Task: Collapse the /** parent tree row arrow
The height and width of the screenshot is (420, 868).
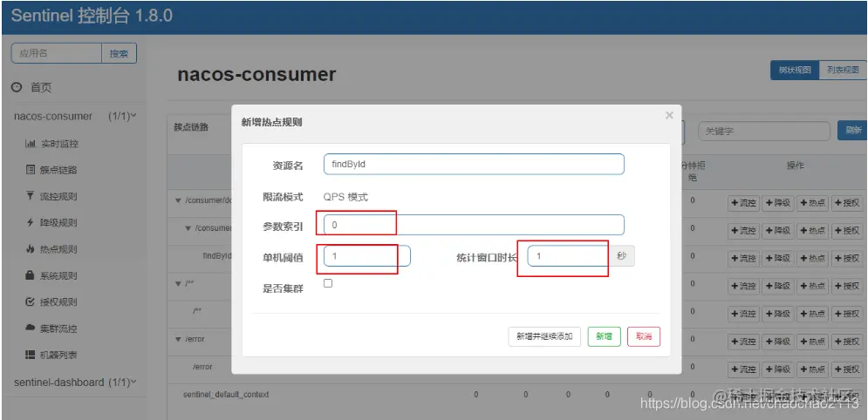Action: click(178, 283)
